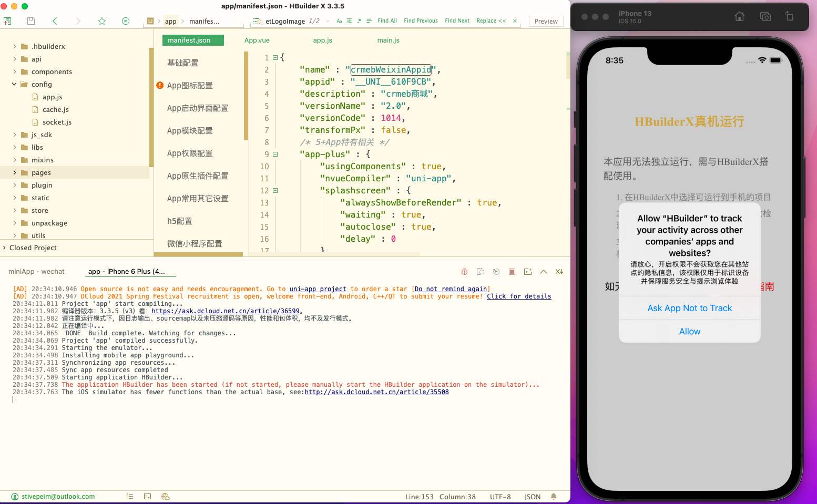Collapse the console panel with the chevron

(543, 271)
